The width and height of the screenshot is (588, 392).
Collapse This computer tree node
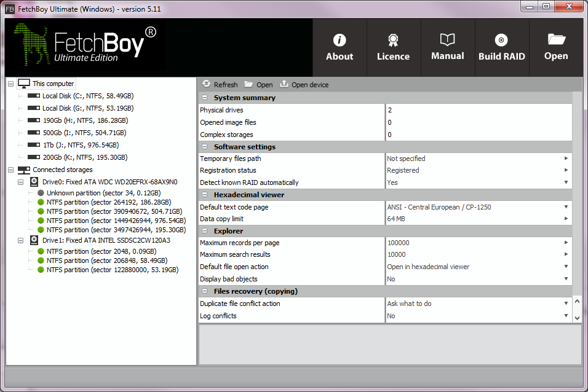(x=10, y=84)
